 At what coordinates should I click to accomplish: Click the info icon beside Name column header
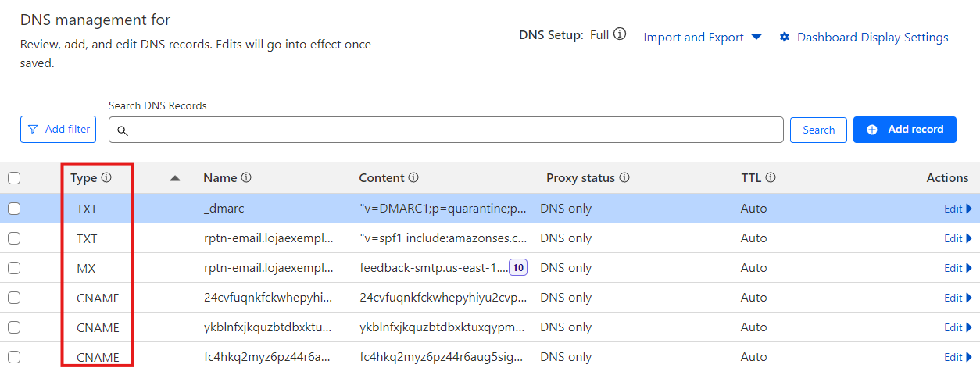point(246,178)
